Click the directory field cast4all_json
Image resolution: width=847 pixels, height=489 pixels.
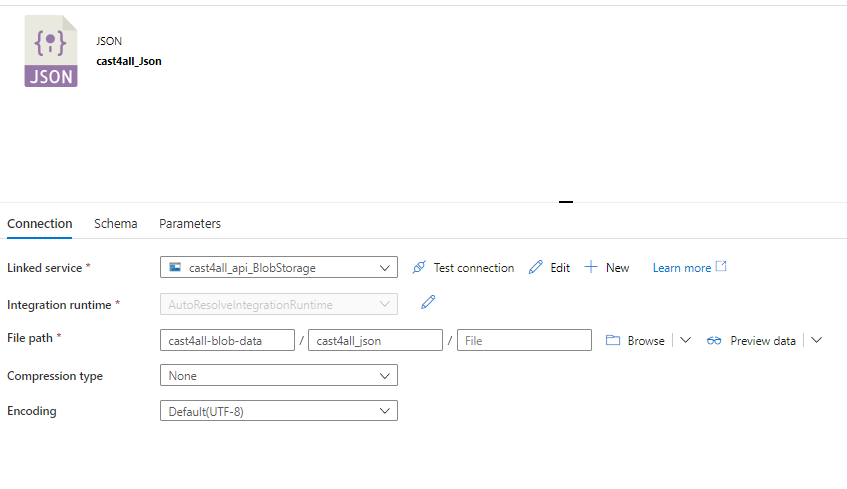tap(375, 340)
